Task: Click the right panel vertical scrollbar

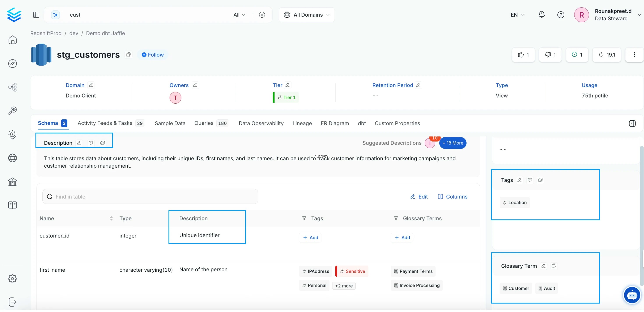Action: point(642,215)
